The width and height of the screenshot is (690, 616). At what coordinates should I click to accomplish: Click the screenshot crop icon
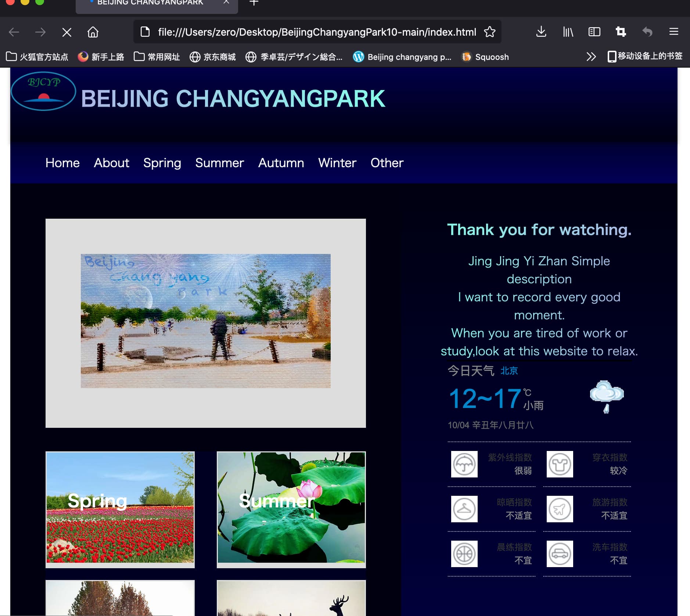[621, 32]
